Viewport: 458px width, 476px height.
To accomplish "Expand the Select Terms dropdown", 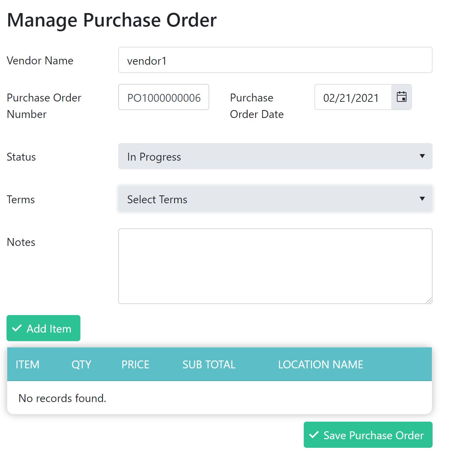I will 275,199.
